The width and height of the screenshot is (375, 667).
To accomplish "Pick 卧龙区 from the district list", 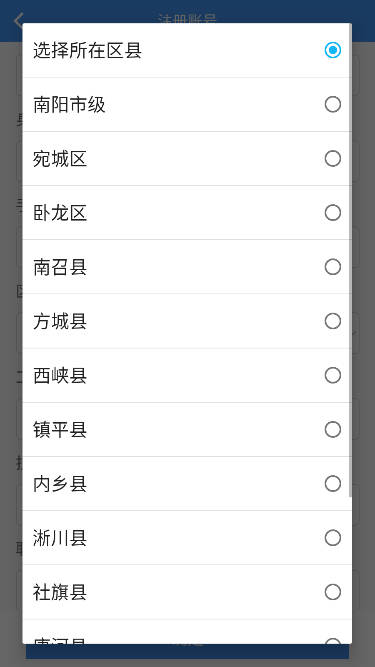I will [60, 213].
